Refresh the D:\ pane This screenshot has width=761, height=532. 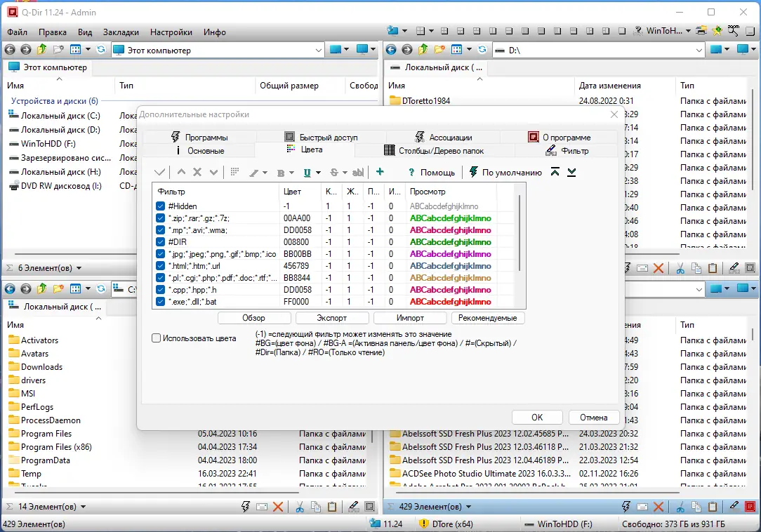pyautogui.click(x=482, y=50)
